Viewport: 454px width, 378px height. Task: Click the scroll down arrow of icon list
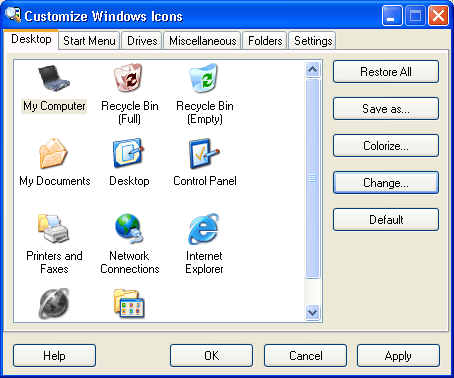tap(313, 312)
